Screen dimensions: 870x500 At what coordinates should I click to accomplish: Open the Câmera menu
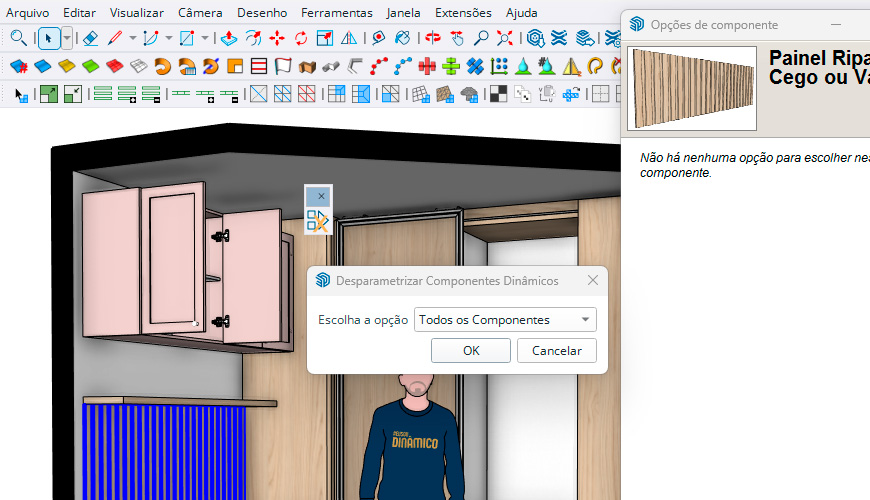tap(200, 13)
